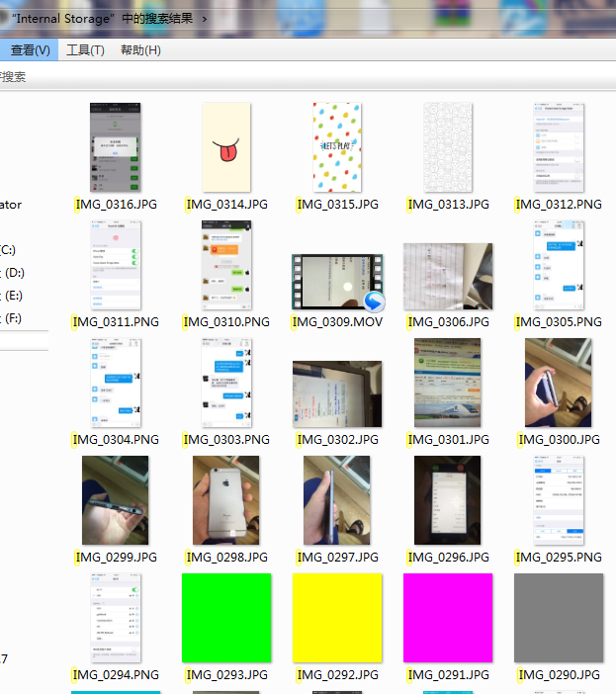Image resolution: width=616 pixels, height=694 pixels.
Task: Click the file name IMG_0304.PNG
Action: [116, 440]
